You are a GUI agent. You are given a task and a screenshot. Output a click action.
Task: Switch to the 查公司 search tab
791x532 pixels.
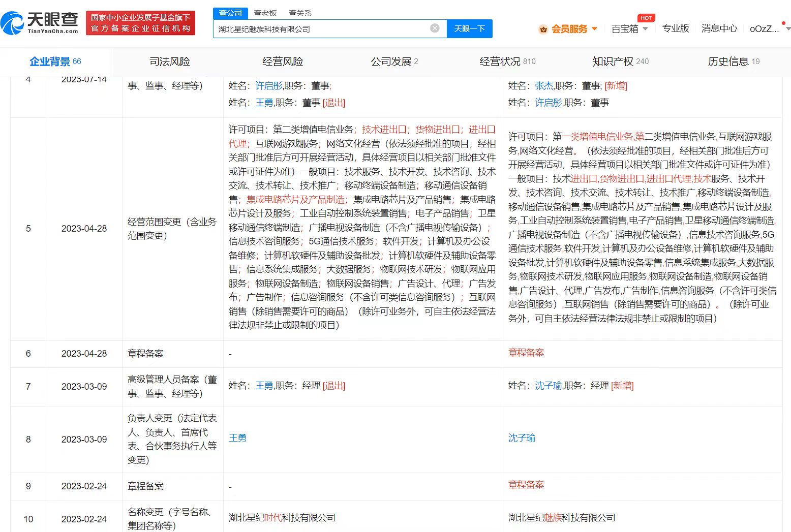[x=230, y=13]
